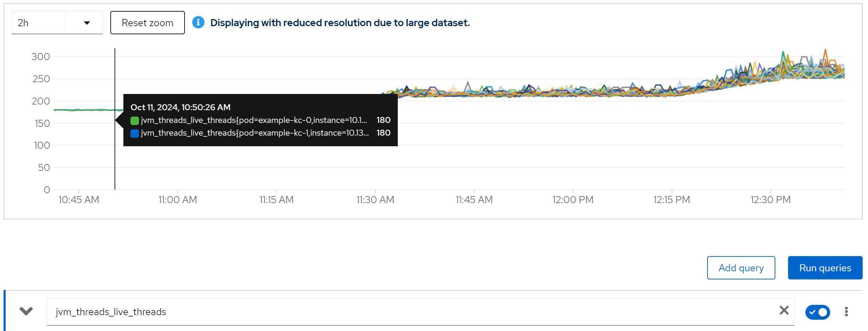Select the 12:30 PM time axis label

(770, 200)
